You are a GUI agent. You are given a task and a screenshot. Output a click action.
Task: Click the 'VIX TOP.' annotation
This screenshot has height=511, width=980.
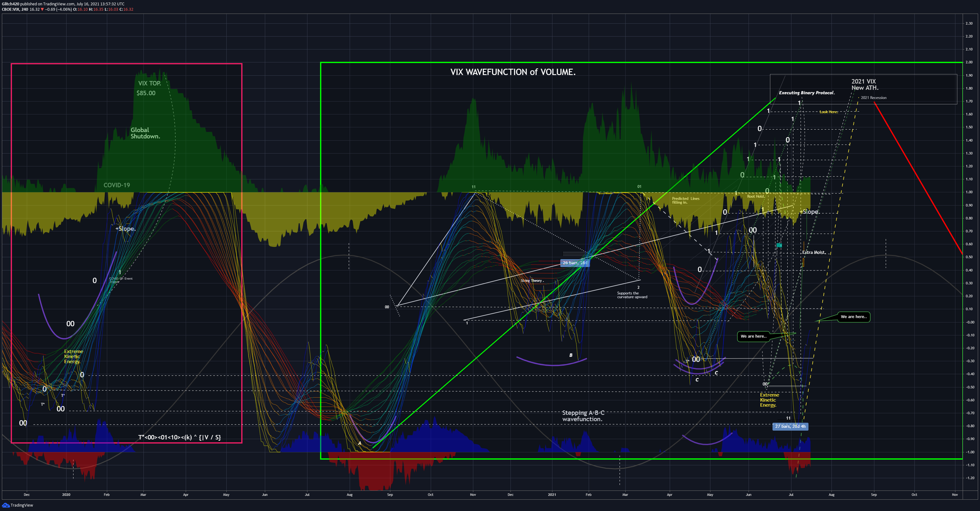pyautogui.click(x=149, y=83)
